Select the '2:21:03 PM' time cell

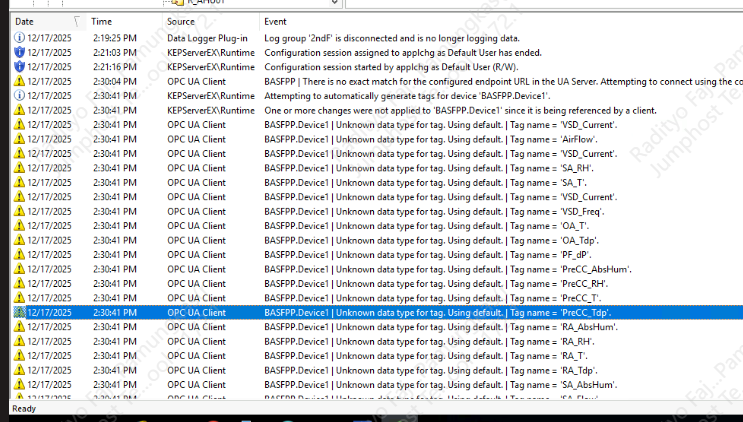pyautogui.click(x=115, y=53)
